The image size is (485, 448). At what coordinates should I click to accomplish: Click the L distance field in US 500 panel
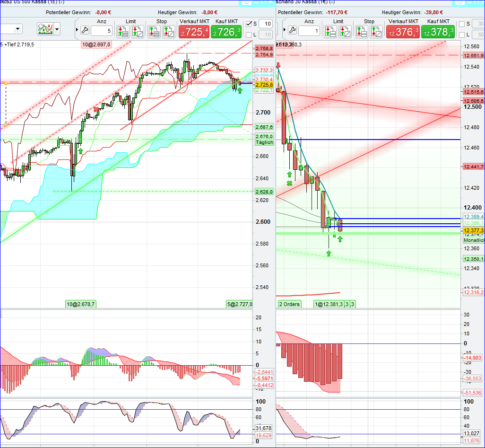click(266, 35)
